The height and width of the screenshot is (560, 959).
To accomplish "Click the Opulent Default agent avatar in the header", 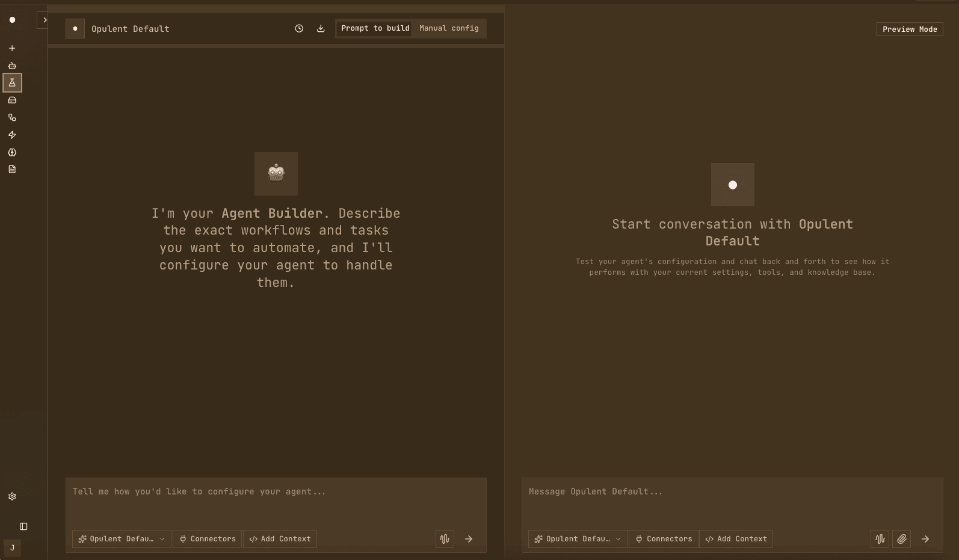I will click(x=75, y=28).
